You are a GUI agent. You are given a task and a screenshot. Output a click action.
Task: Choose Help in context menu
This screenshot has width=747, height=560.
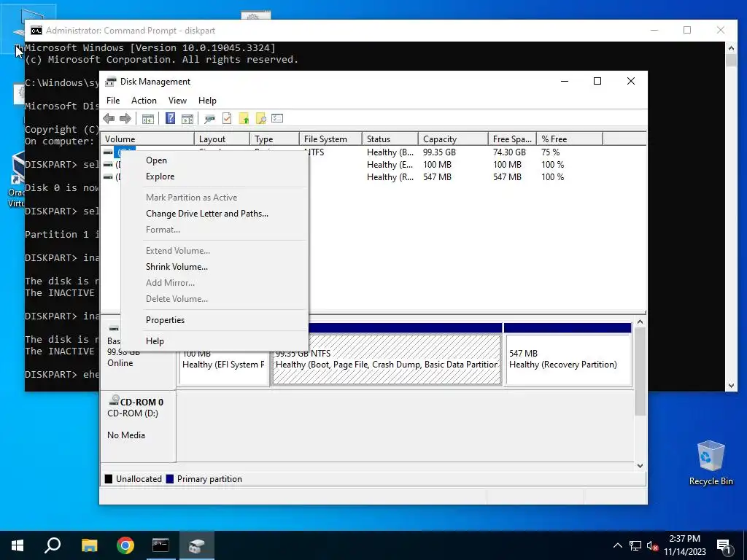click(214, 341)
